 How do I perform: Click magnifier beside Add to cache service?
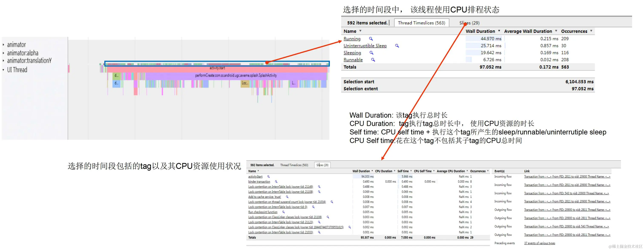(287, 197)
